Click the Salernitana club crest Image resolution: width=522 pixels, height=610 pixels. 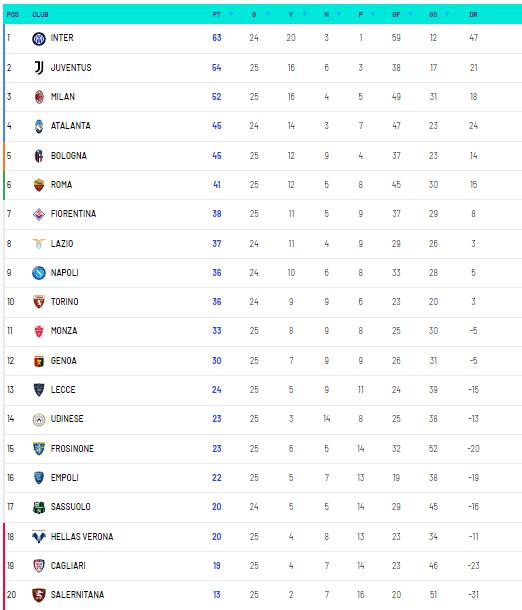(x=39, y=595)
